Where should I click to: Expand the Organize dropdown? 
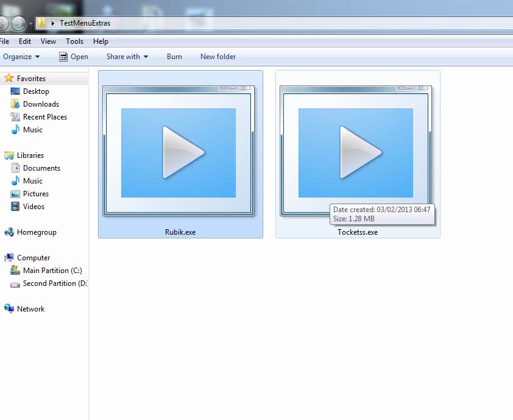point(21,57)
